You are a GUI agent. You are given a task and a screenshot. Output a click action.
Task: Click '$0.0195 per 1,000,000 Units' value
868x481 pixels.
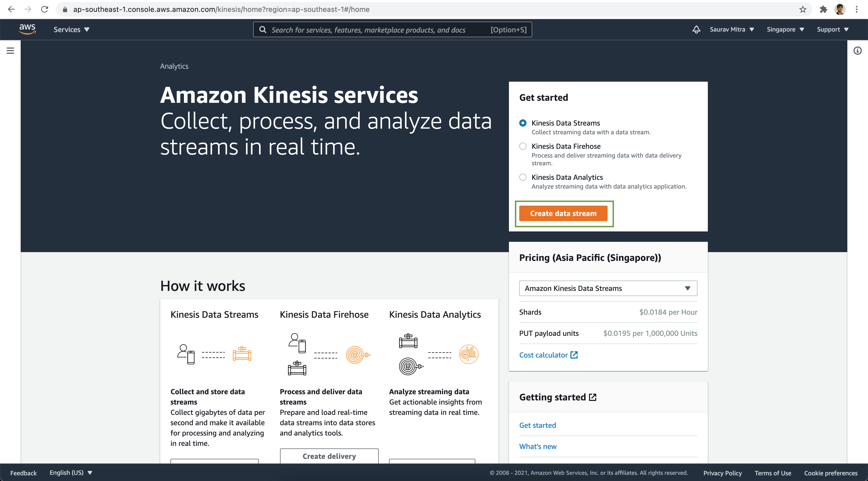pos(650,333)
